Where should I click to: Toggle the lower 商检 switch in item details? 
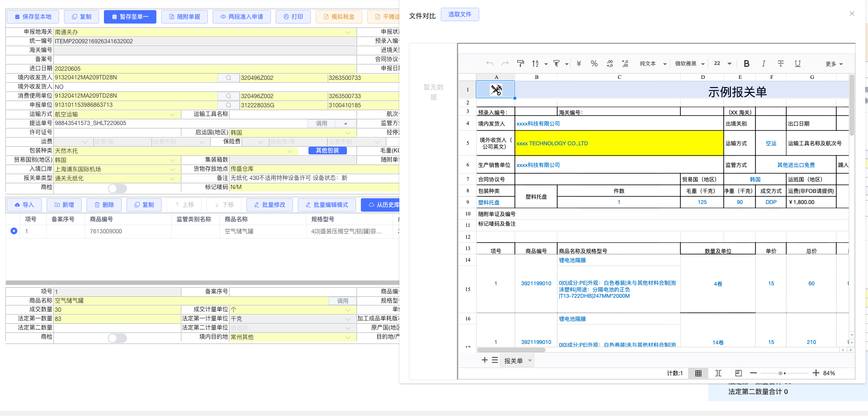pyautogui.click(x=117, y=338)
